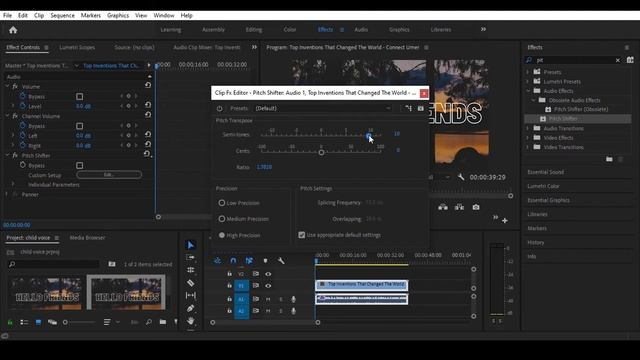Switch Project panel to list view

coord(24,322)
